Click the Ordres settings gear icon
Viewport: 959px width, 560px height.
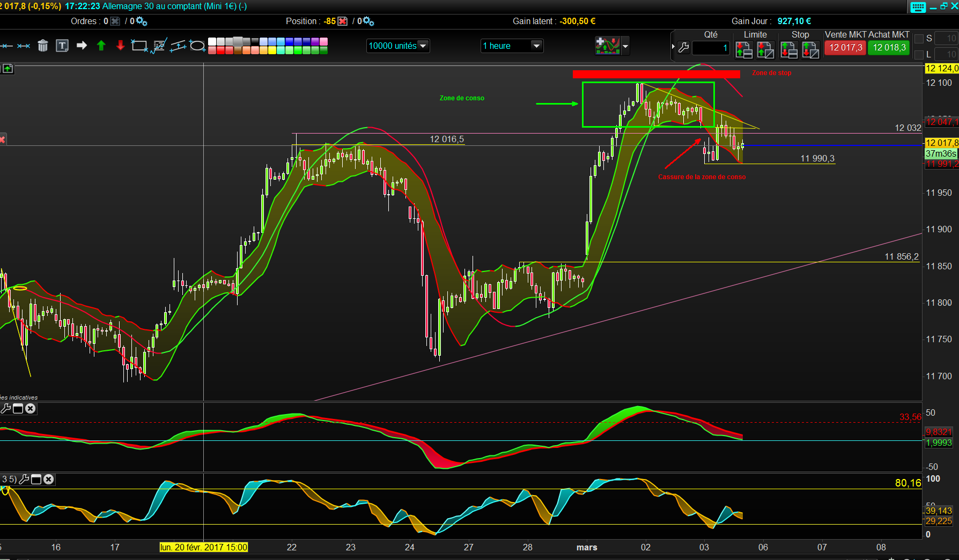point(141,21)
